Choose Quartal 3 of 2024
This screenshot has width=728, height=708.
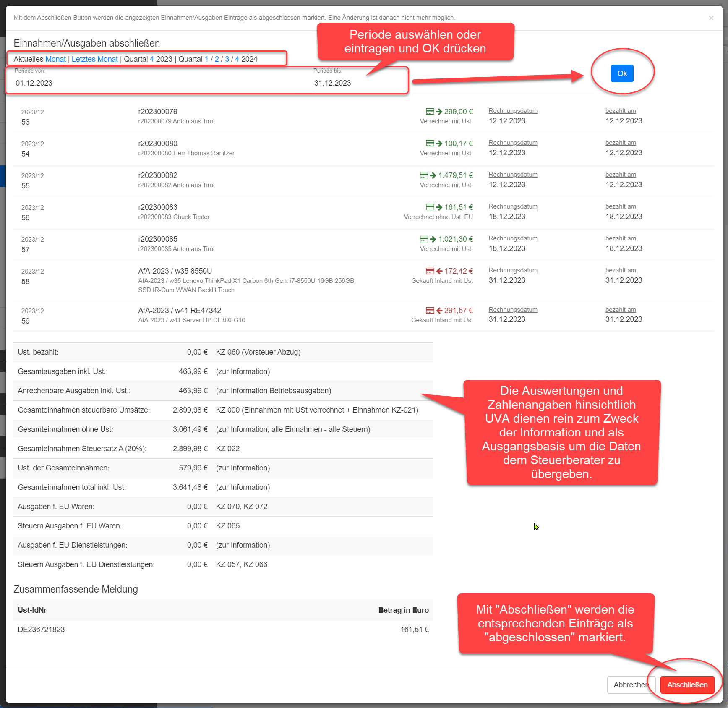point(227,59)
